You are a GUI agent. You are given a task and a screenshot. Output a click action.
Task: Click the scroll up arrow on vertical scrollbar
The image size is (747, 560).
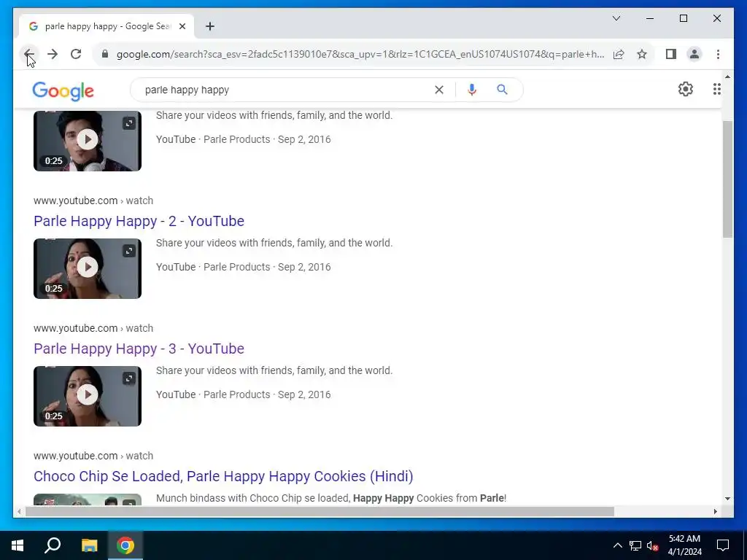pos(727,76)
